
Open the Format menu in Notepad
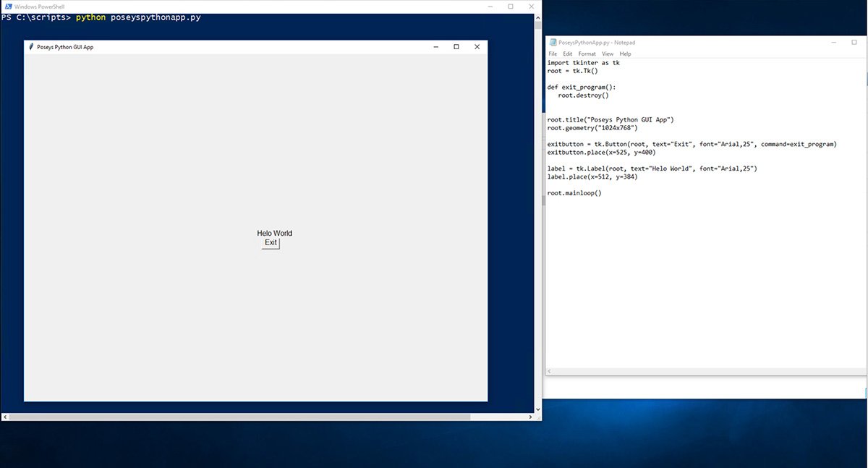(x=587, y=53)
